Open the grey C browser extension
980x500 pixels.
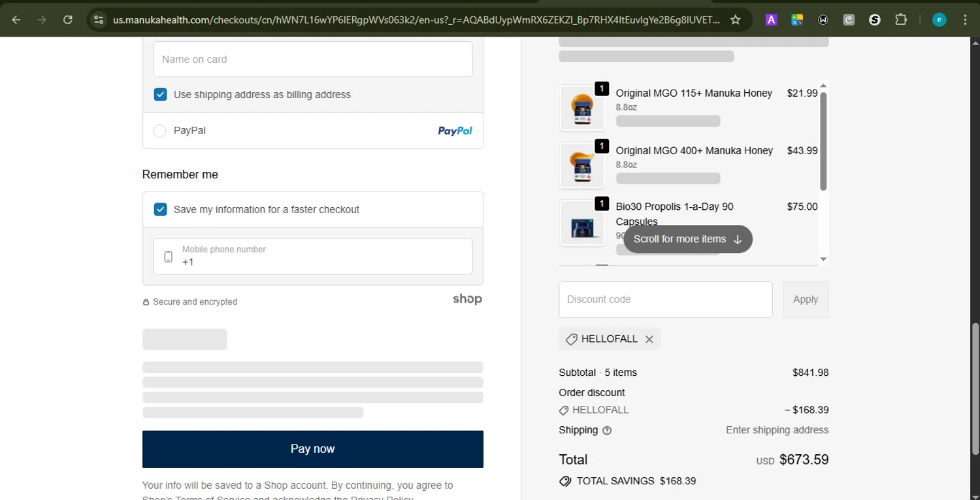tap(849, 20)
